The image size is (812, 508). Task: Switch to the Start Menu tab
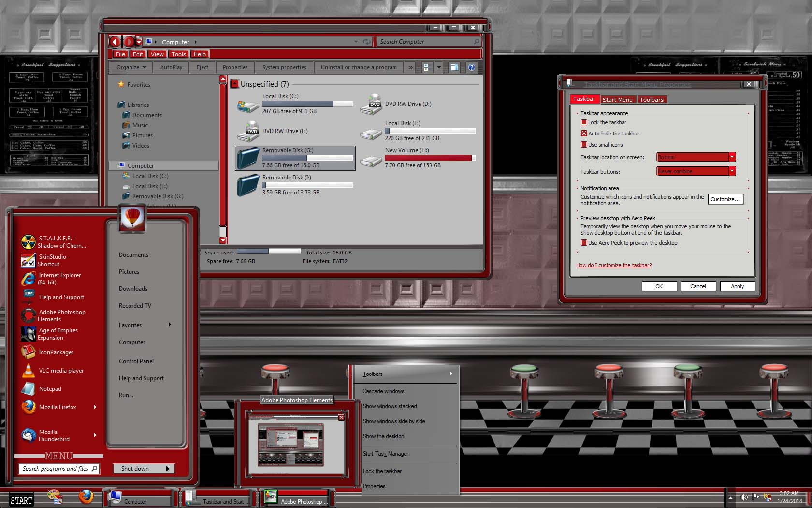[617, 99]
